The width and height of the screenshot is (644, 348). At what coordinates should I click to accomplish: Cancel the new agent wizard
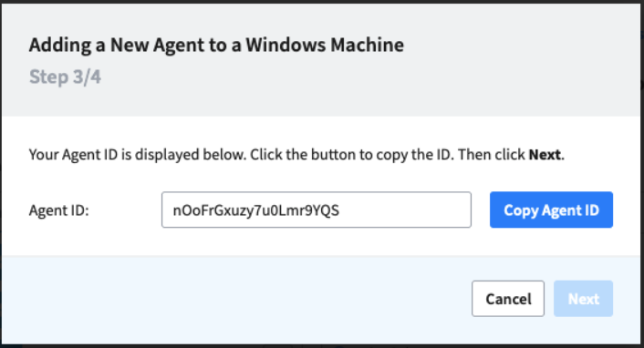[x=508, y=298]
